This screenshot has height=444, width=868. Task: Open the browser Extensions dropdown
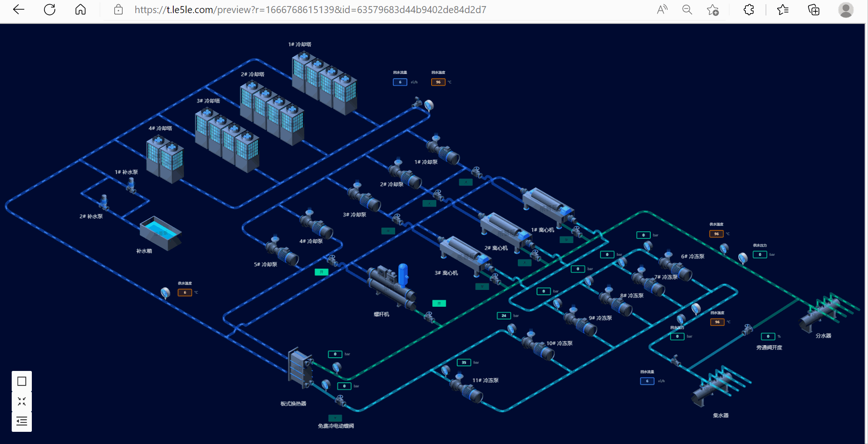748,9
